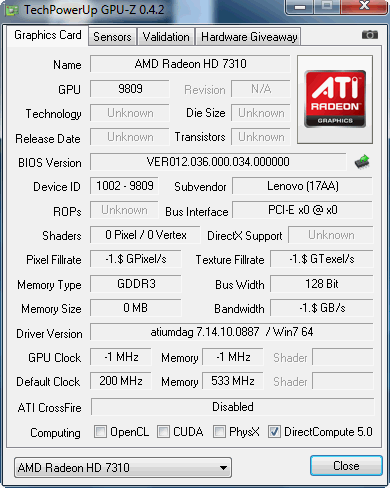This screenshot has width=390, height=488.
Task: Click the ATI Radeon Graphics logo
Action: coord(335,99)
